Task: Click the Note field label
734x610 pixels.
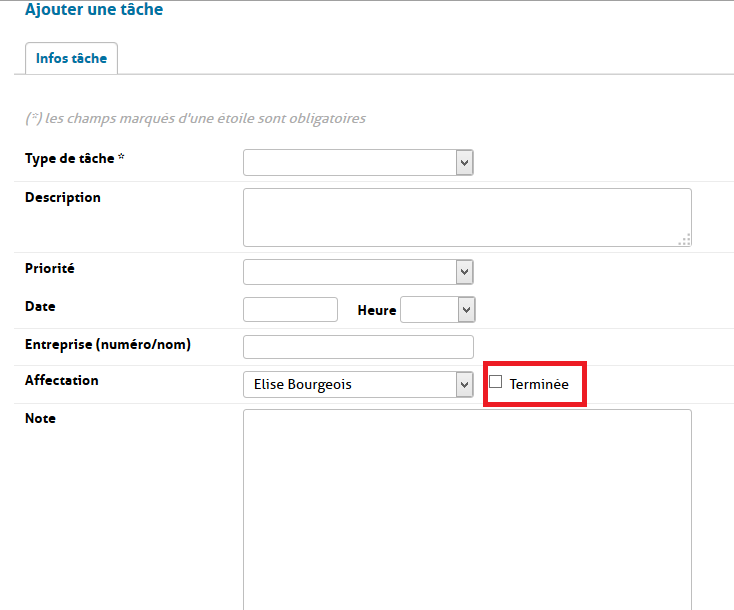Action: pos(40,418)
